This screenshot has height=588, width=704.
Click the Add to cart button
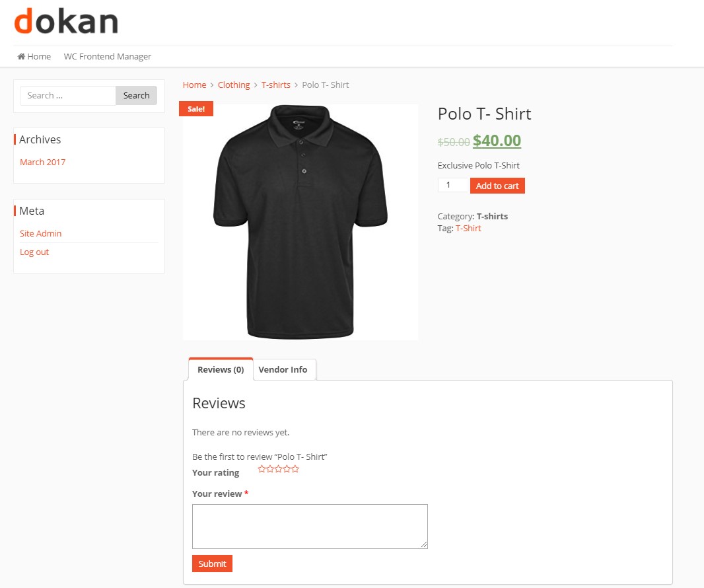[497, 186]
